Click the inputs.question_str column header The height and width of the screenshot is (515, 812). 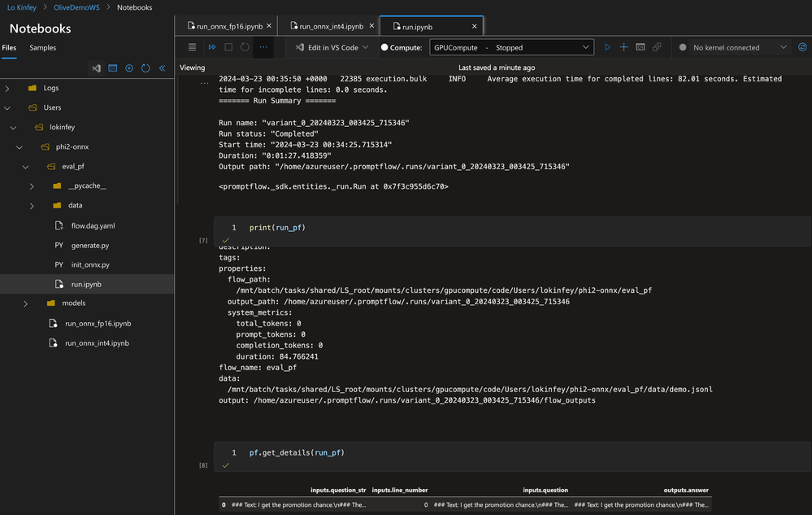point(338,490)
